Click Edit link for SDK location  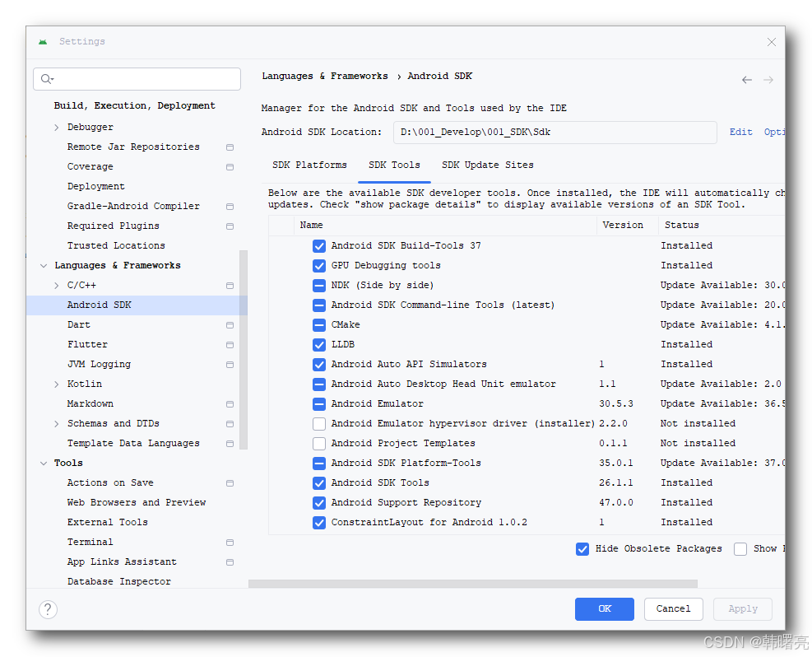coord(740,132)
